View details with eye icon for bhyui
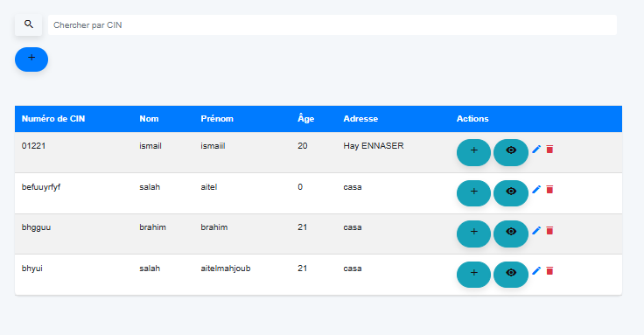 coord(510,275)
